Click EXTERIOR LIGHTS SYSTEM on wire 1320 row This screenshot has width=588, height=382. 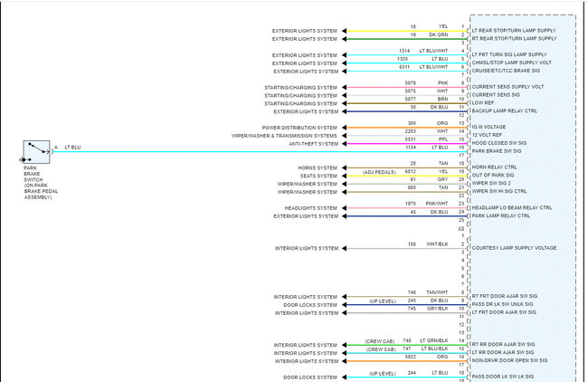click(305, 63)
